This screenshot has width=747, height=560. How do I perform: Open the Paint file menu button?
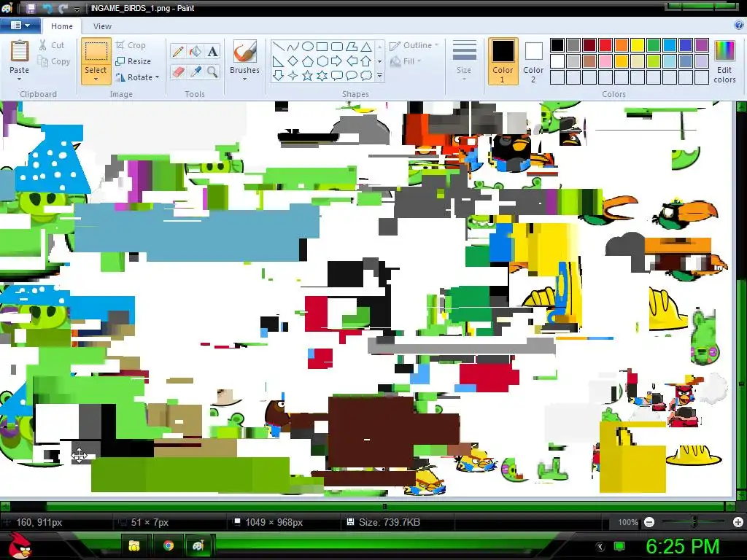click(x=20, y=26)
